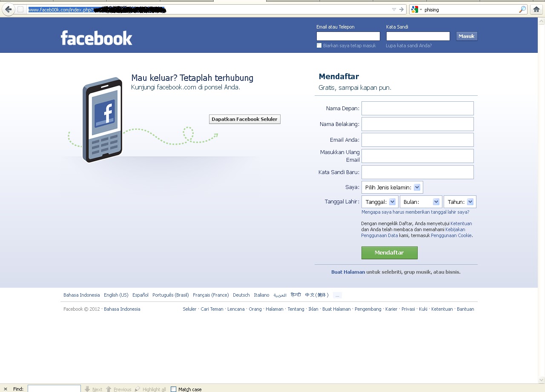
Task: Click the Masuk login button
Action: coord(467,36)
